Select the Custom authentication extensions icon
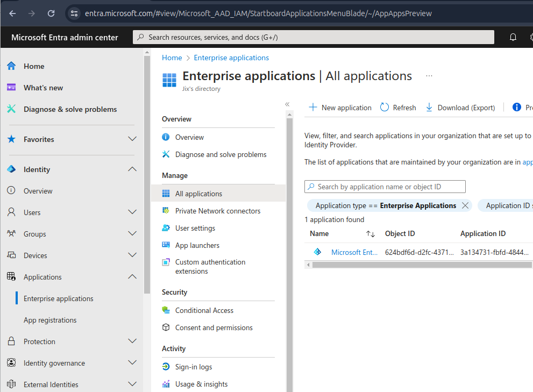The image size is (533, 392). 166,262
